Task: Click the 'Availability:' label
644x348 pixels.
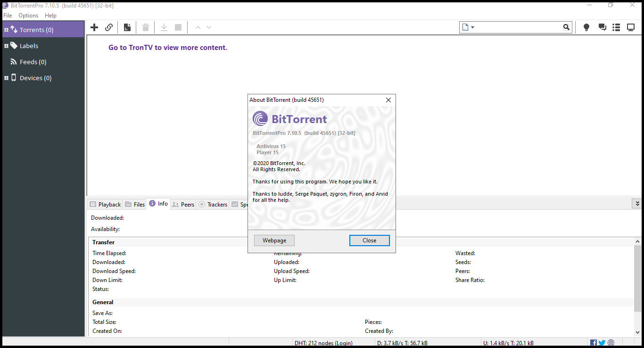Action: click(x=105, y=229)
